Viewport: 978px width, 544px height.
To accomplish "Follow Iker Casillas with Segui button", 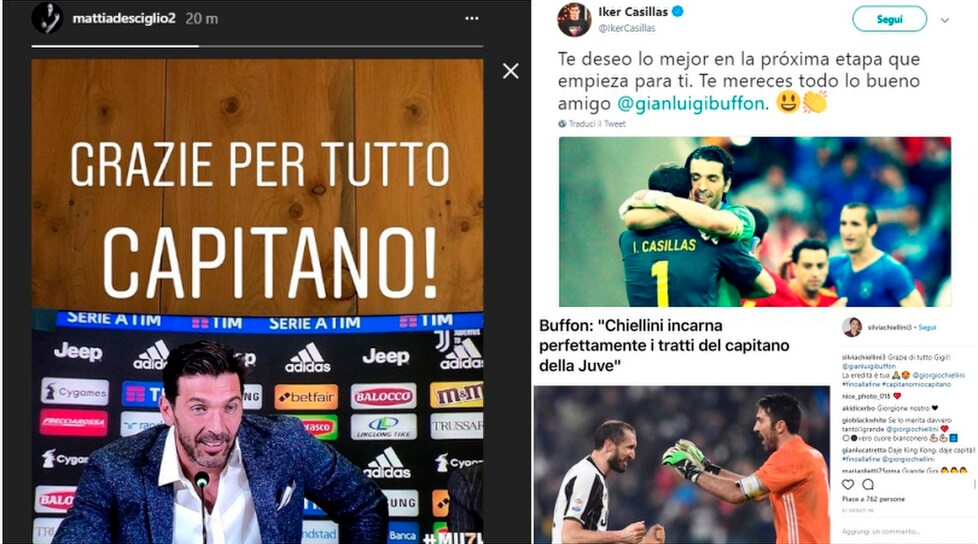I will pyautogui.click(x=889, y=19).
